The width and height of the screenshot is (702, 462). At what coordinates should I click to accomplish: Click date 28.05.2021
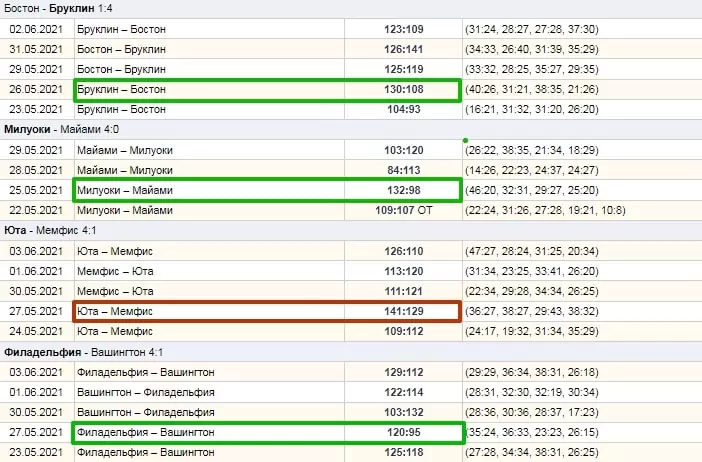36,170
